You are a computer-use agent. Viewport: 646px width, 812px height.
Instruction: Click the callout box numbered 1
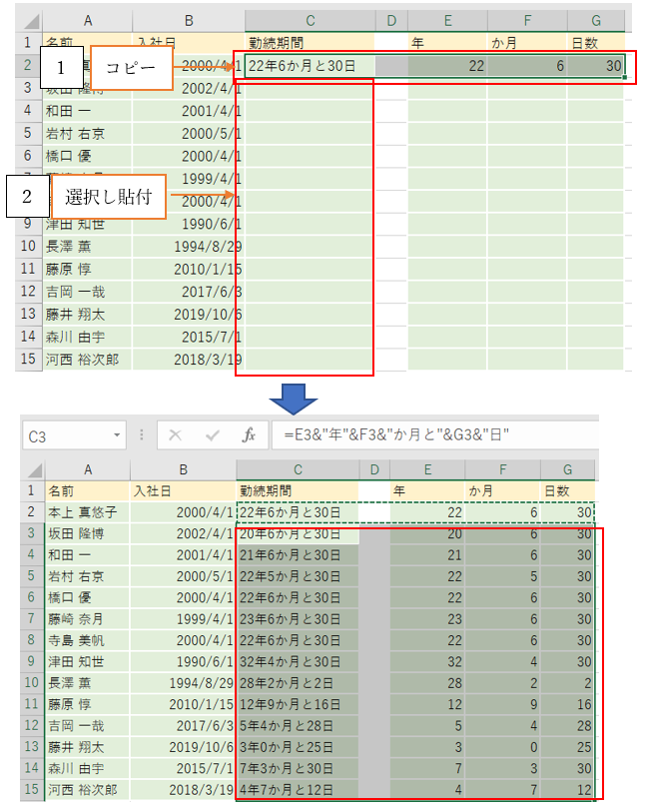[x=61, y=70]
